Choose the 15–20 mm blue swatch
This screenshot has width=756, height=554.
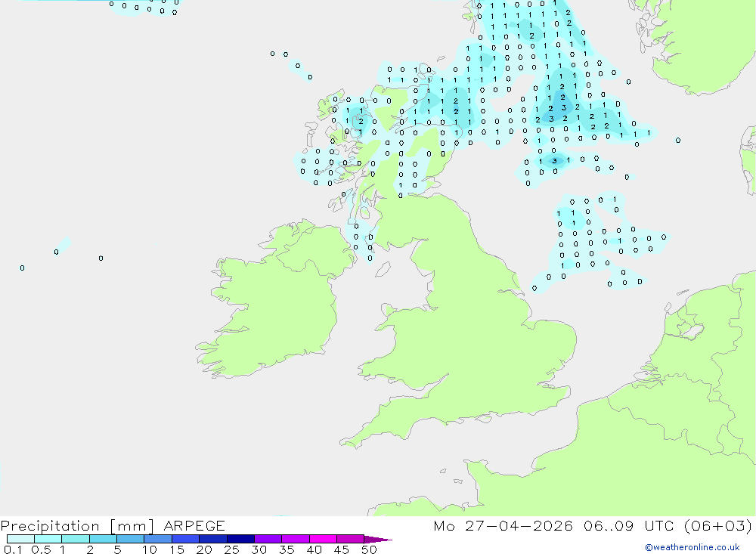[185, 539]
